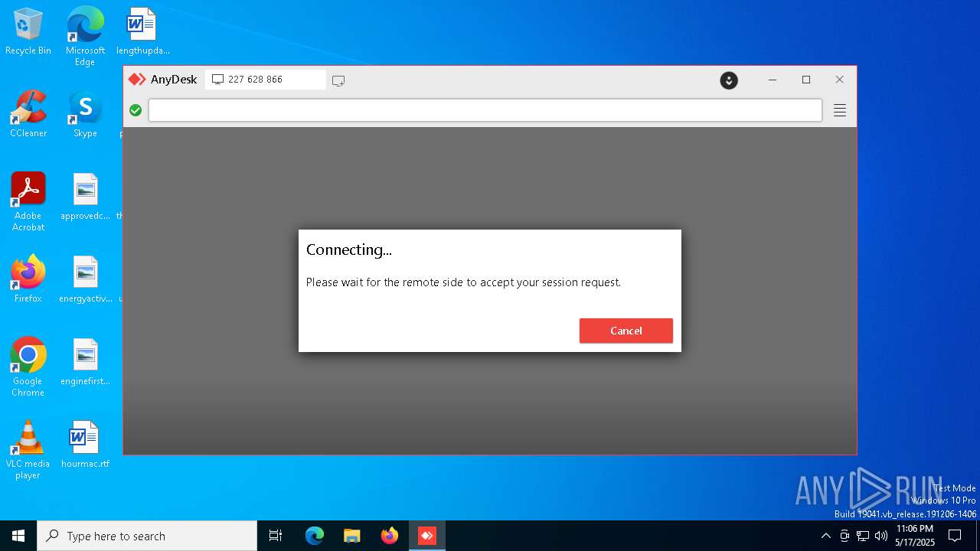Open the taskbar clock and date
980x551 pixels.
point(915,536)
